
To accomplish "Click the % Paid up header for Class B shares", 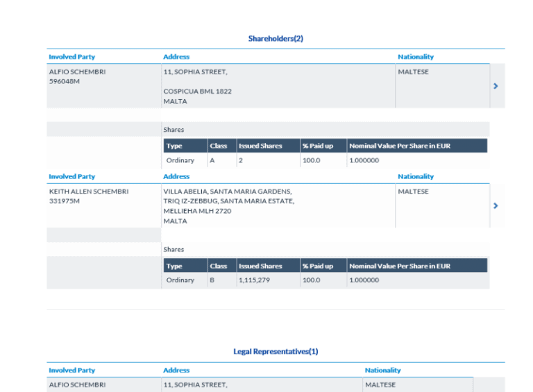I will click(318, 266).
